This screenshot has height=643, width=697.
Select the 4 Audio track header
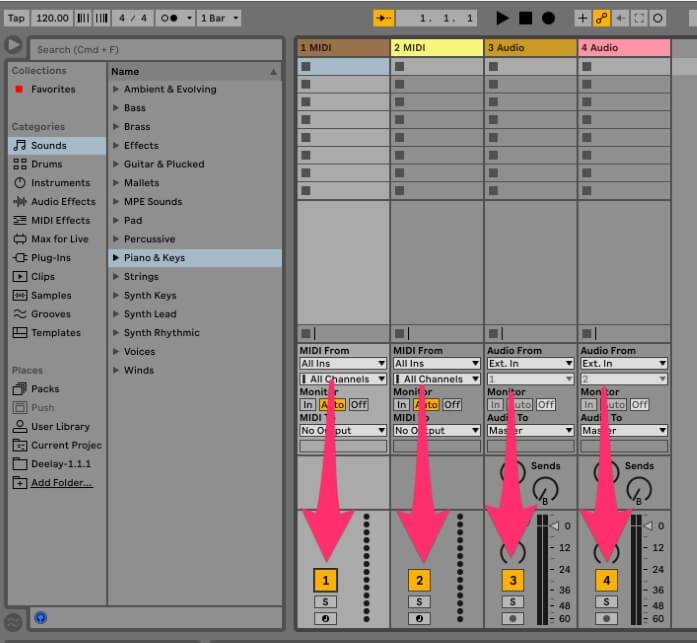(623, 47)
